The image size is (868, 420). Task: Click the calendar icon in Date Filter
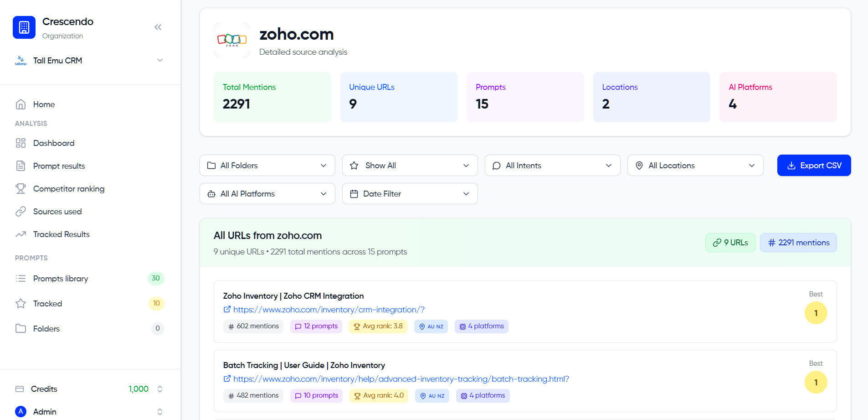pos(354,194)
